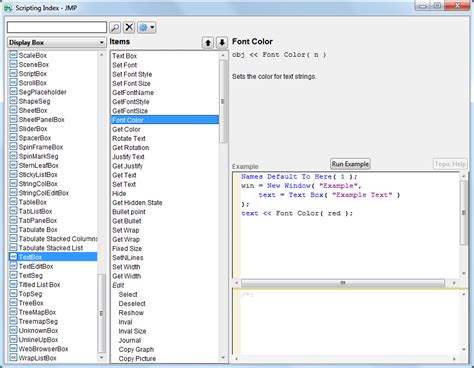This screenshot has width=474, height=368.
Task: Select Tabulate Stacked List entry
Action: tap(53, 248)
